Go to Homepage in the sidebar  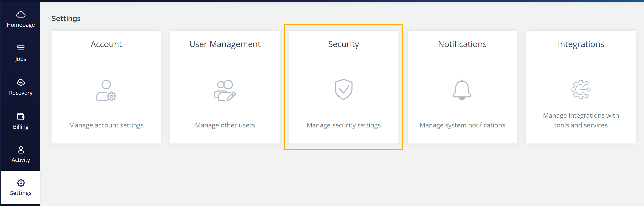pos(21,25)
